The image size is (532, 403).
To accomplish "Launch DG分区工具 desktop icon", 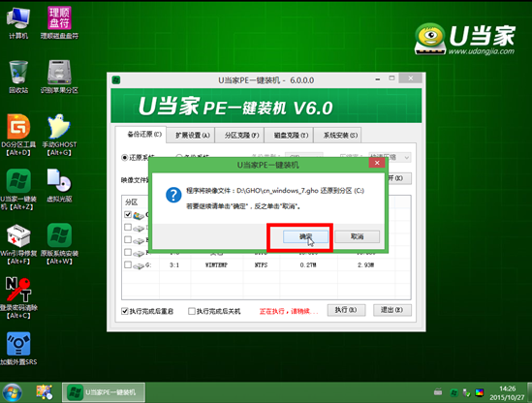I will click(18, 135).
